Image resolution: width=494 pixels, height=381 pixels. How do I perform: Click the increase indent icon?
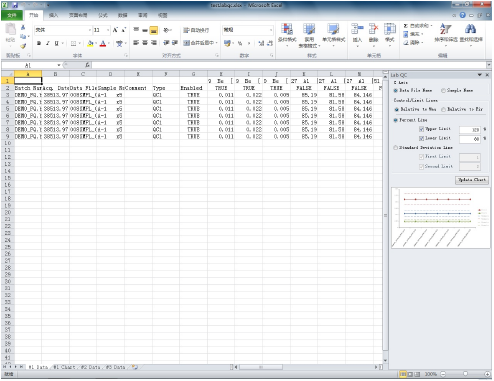point(174,43)
